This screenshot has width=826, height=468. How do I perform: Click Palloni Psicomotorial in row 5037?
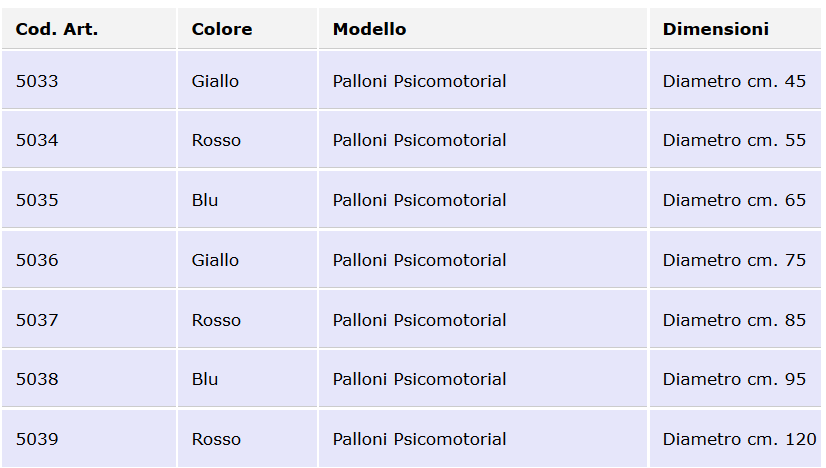420,320
